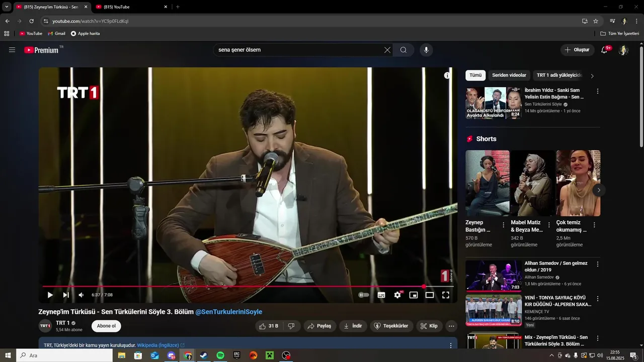Open YouTube notifications bell

[605, 50]
